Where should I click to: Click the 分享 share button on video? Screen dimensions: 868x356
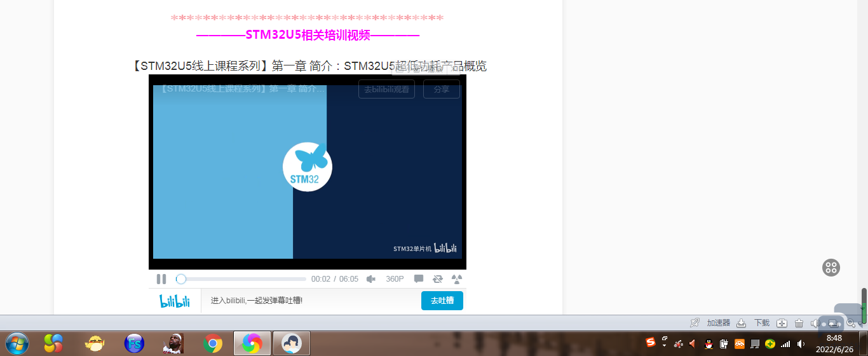pos(442,90)
